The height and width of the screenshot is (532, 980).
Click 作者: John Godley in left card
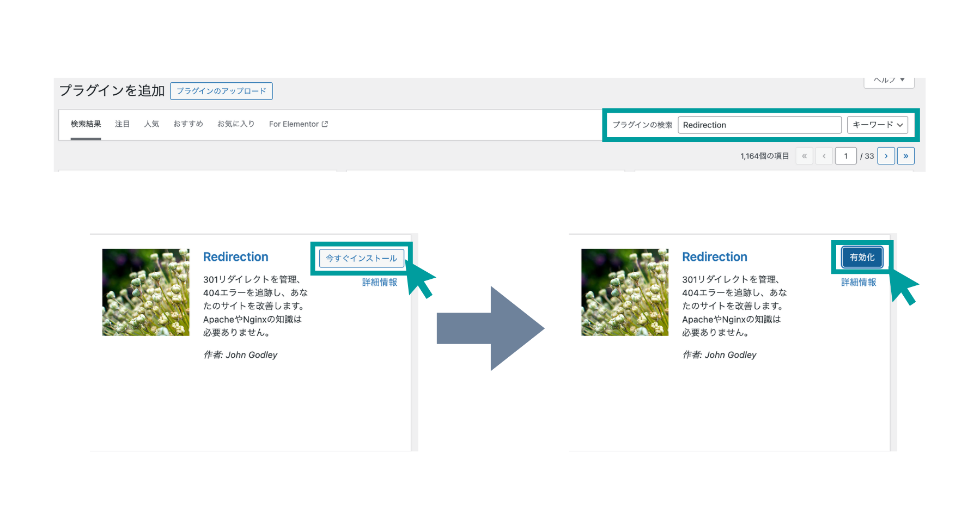(x=240, y=355)
